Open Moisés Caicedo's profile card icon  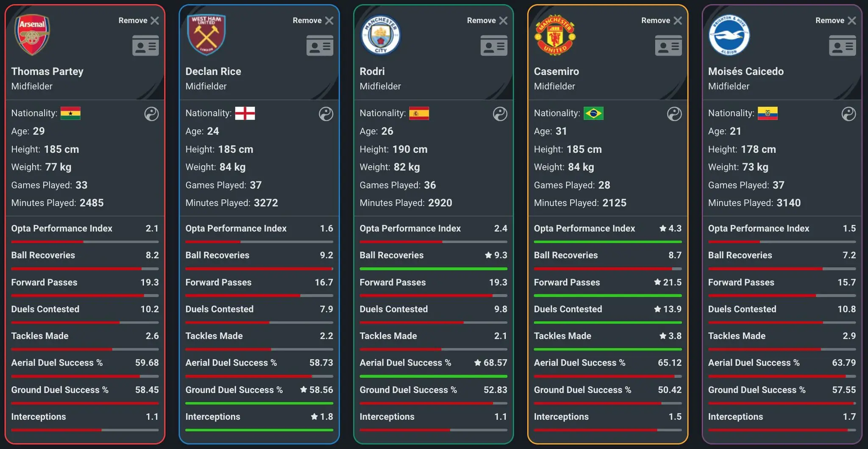(842, 46)
